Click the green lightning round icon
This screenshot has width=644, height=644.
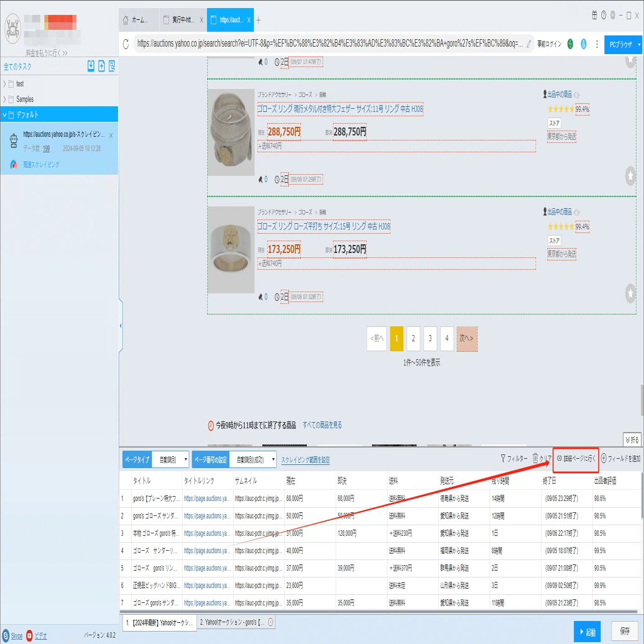[570, 44]
